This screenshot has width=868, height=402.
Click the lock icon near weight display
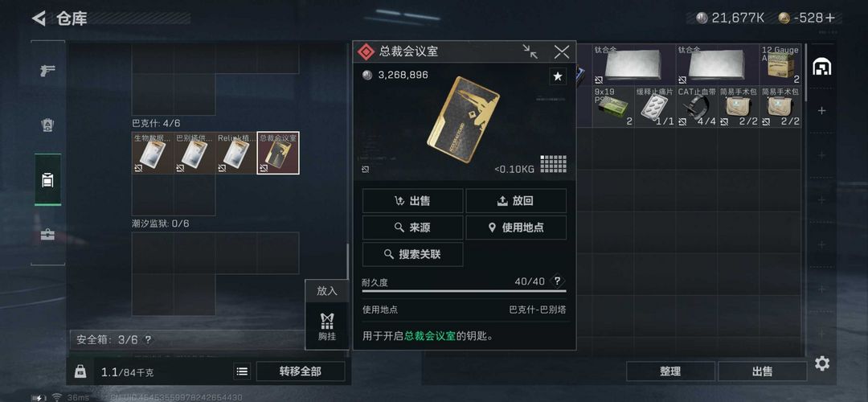[80, 371]
